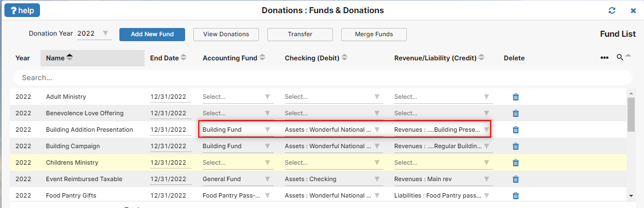644x208 pixels.
Task: Click trash icon for Event Reimbursed Taxable
Action: 516,179
